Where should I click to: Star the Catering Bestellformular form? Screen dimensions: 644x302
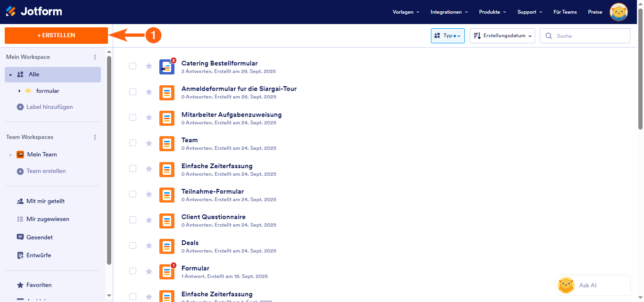149,66
